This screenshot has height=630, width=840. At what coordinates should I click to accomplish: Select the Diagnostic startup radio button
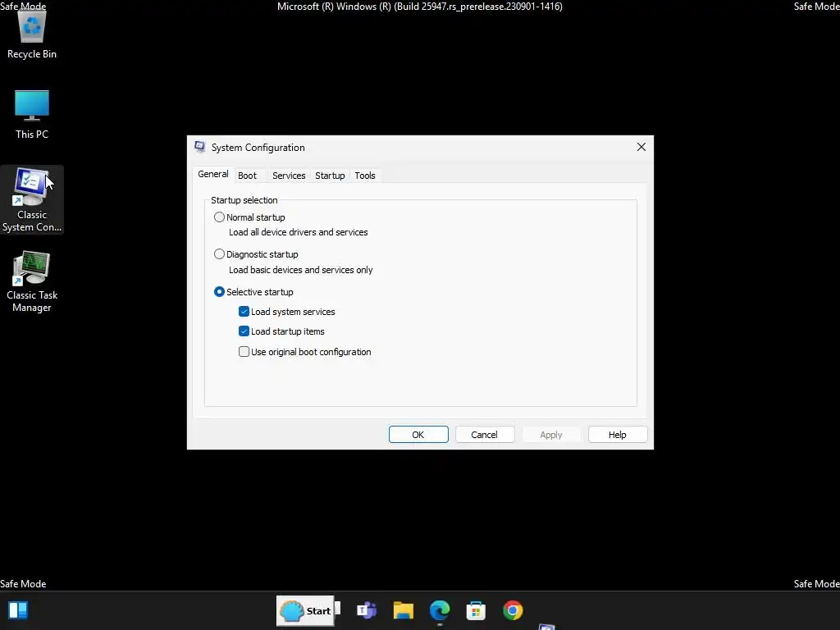219,254
